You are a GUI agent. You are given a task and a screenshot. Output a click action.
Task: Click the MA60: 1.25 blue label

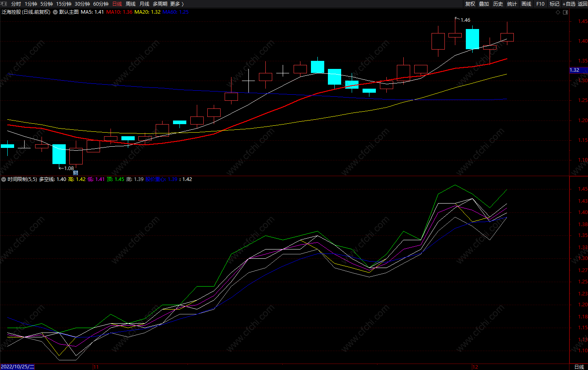click(x=175, y=12)
